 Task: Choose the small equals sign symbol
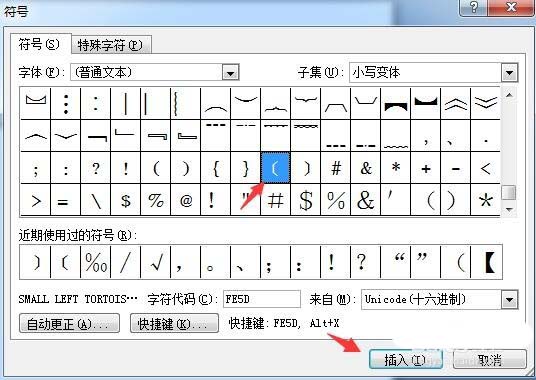66,200
